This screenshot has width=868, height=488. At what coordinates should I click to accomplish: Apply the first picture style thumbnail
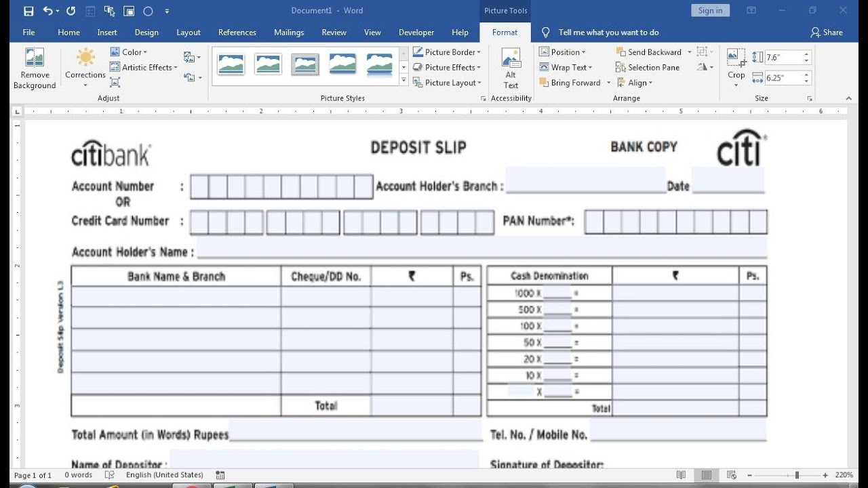231,64
